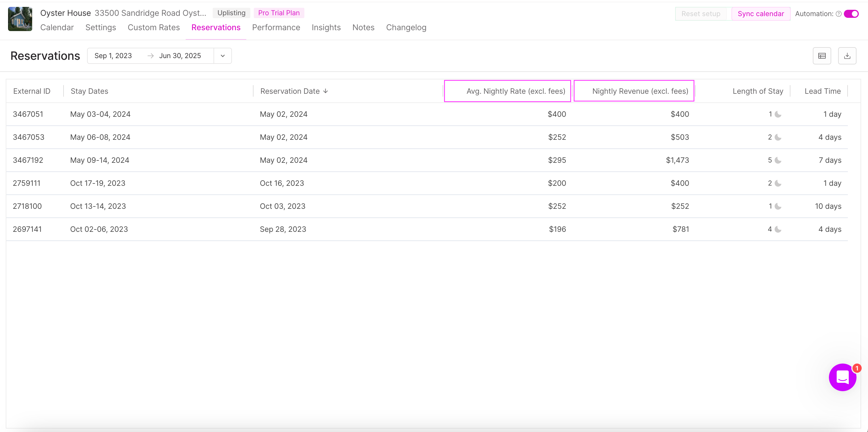Click the table view icon
Image resolution: width=868 pixels, height=432 pixels.
tap(822, 56)
